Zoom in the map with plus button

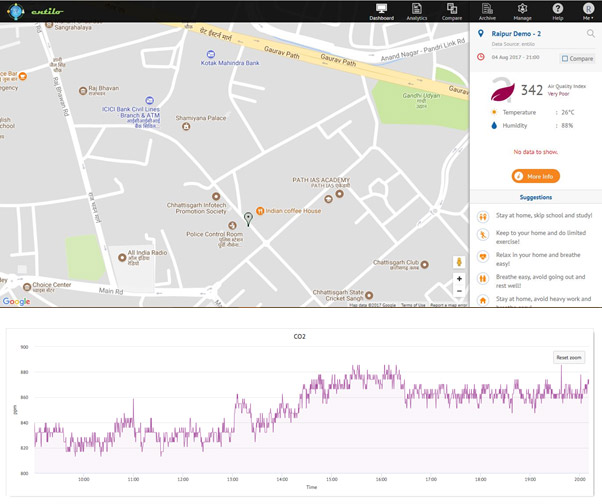(459, 279)
